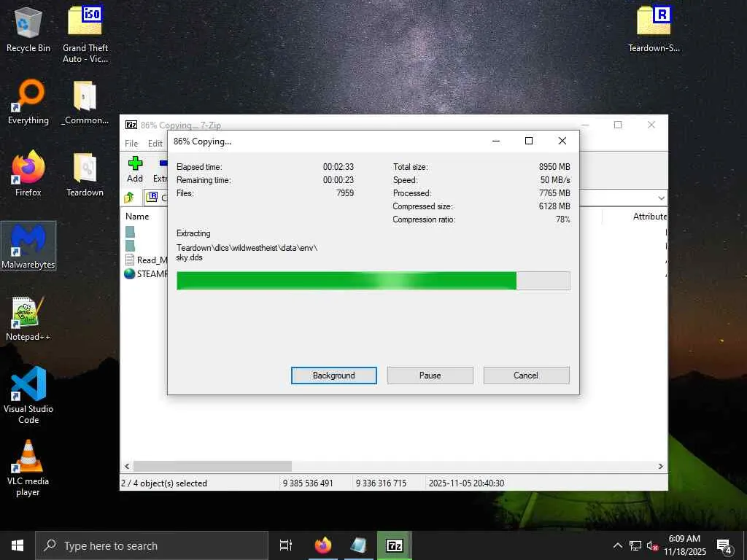This screenshot has height=560, width=747.
Task: Open network status tray icon
Action: 635,545
